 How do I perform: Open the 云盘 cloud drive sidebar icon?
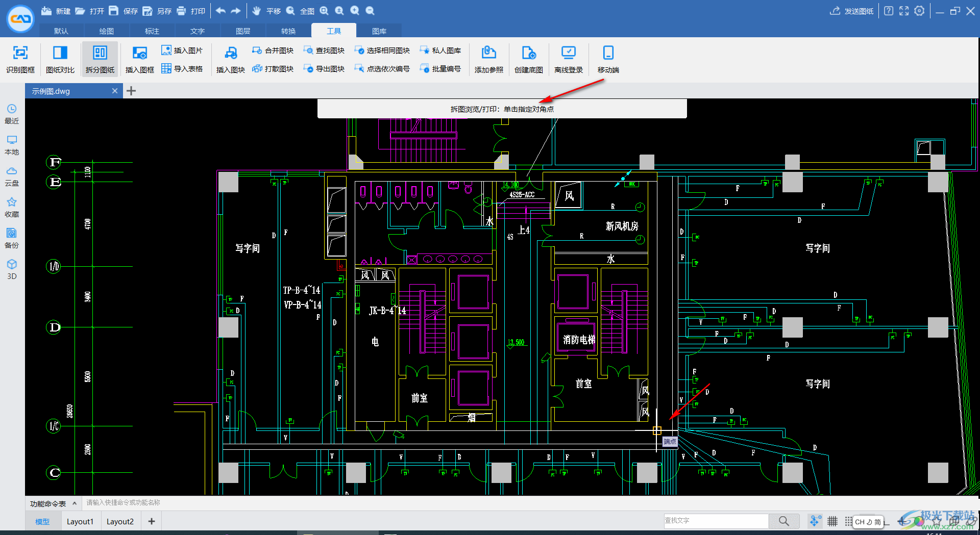click(12, 171)
